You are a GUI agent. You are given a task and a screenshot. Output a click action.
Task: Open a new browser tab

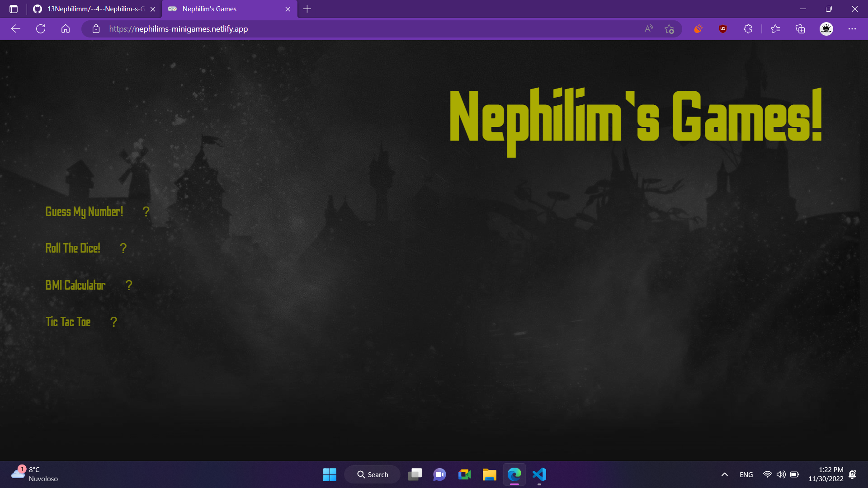(x=307, y=9)
